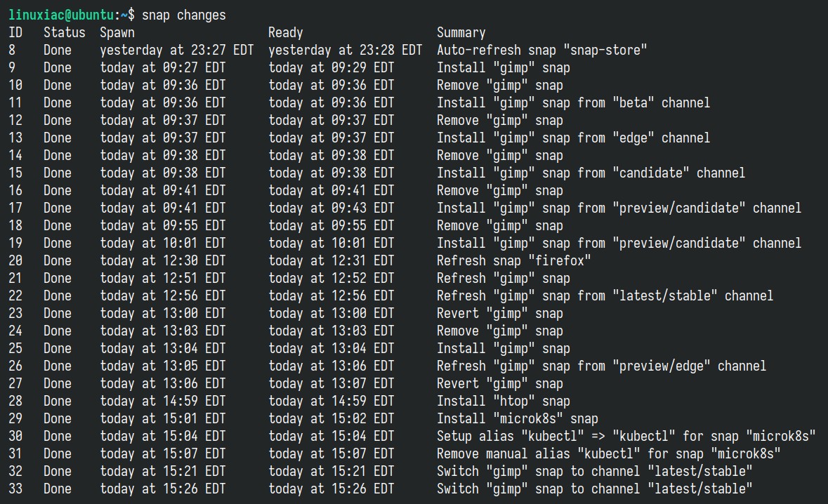
Task: Click the 'yesterday at 23:27 EDT' spawn time
Action: point(177,50)
